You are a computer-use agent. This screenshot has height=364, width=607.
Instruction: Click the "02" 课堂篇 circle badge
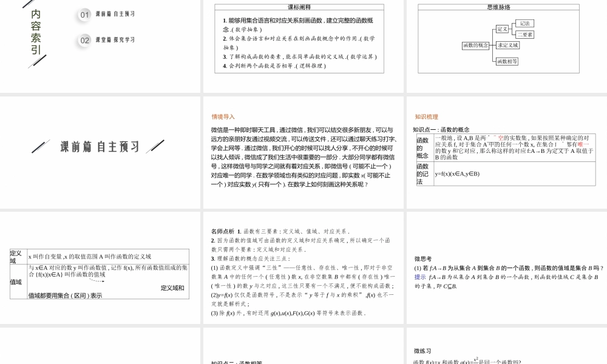point(83,40)
